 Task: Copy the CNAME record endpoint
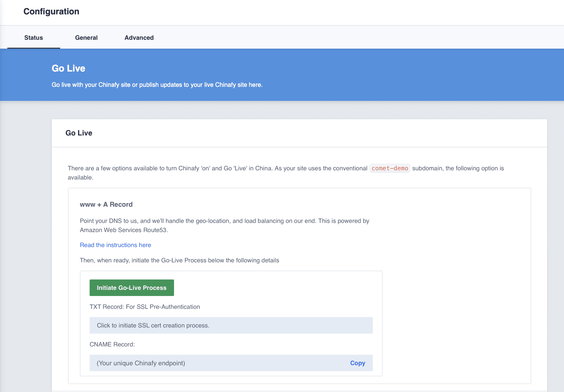point(358,363)
